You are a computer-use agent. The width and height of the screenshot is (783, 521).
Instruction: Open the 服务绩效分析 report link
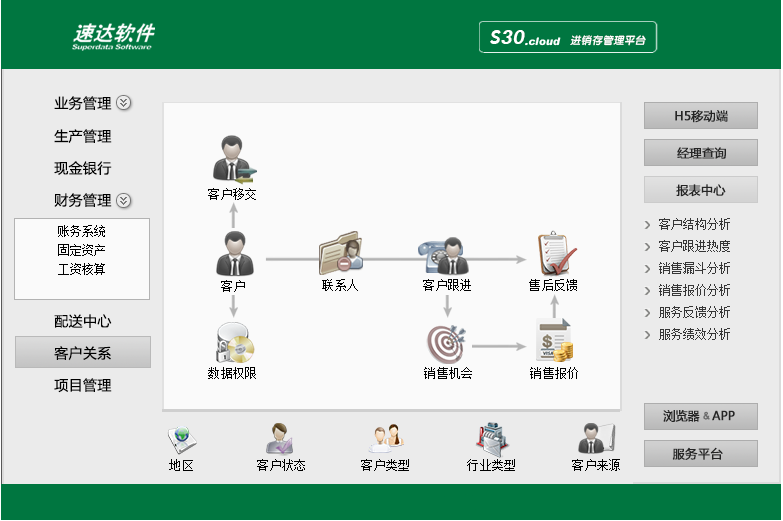(x=694, y=334)
